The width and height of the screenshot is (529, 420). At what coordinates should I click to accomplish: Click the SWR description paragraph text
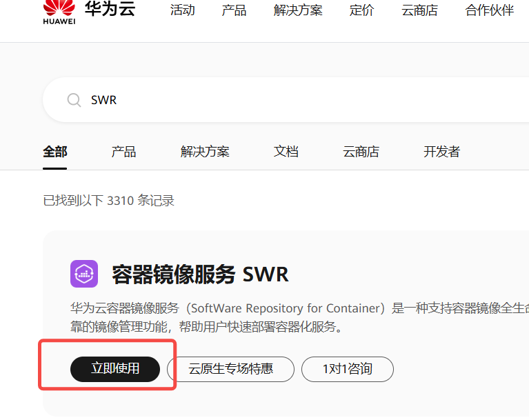[x=299, y=317]
